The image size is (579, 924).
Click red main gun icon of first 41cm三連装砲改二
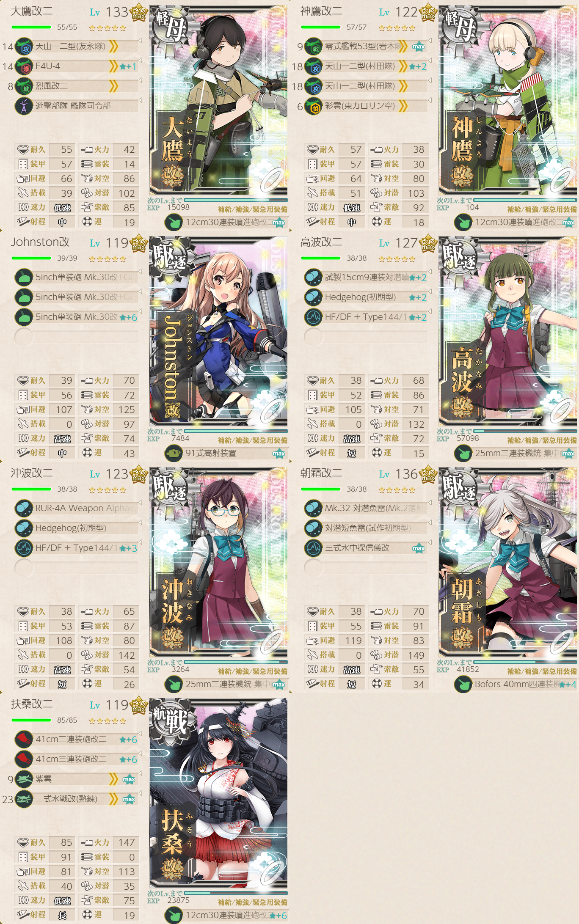pos(24,739)
